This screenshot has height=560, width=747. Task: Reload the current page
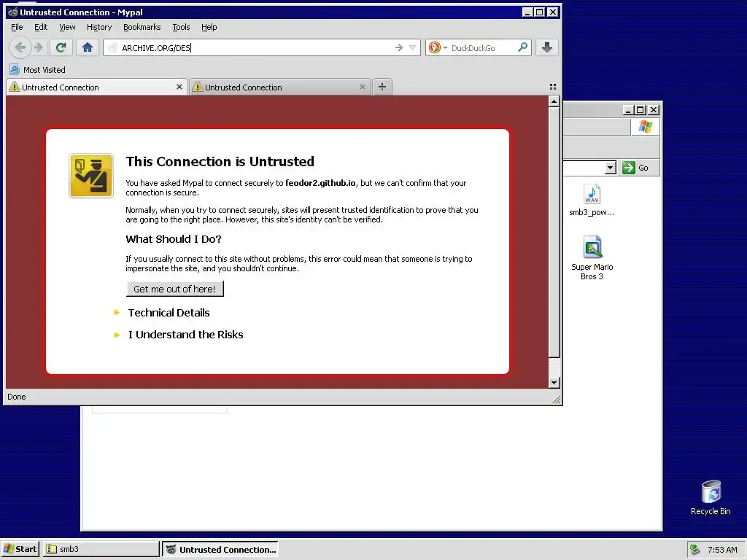pyautogui.click(x=61, y=47)
